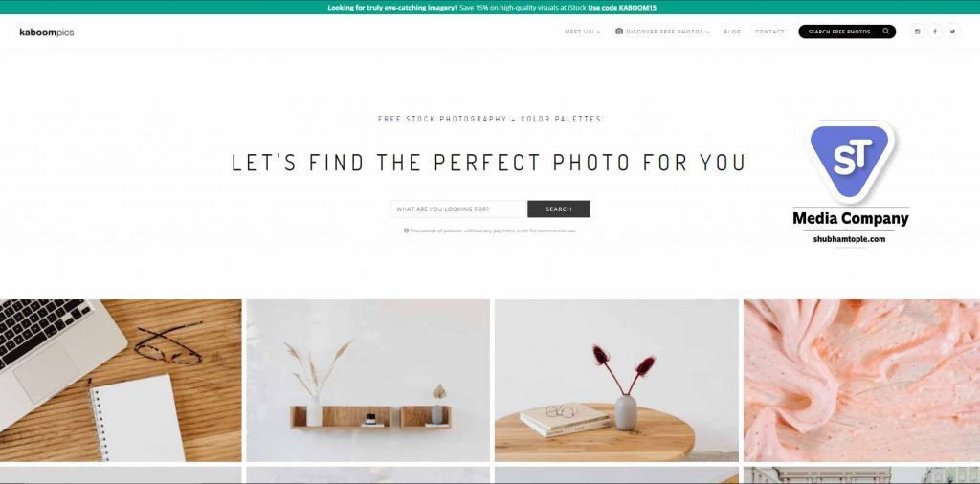Click info icon beside Thousands of pictures text
980x484 pixels.
click(x=406, y=231)
